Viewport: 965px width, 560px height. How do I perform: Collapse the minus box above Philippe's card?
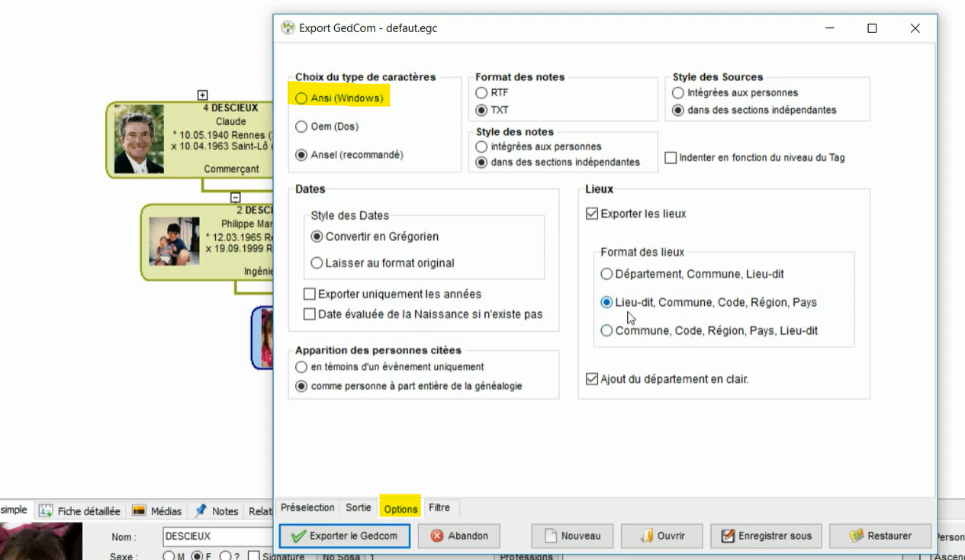tap(236, 198)
